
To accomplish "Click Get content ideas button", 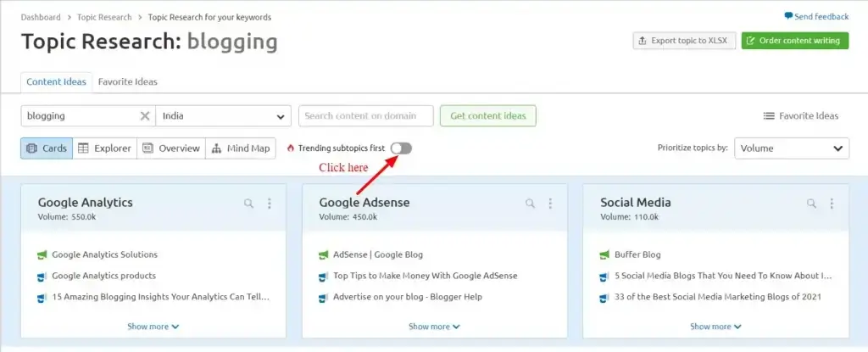I will (487, 116).
